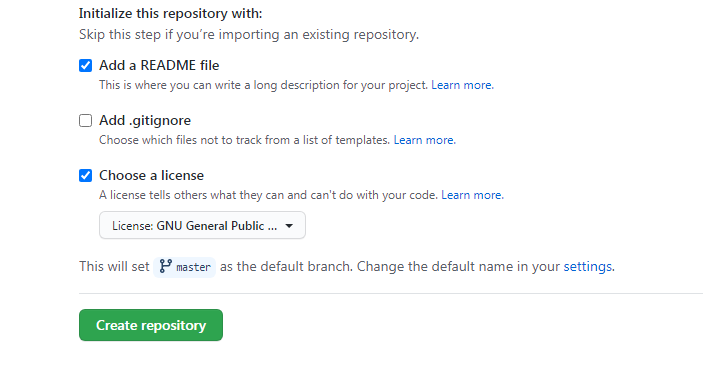Open Learn more link about README
This screenshot has width=703, height=368.
(462, 85)
